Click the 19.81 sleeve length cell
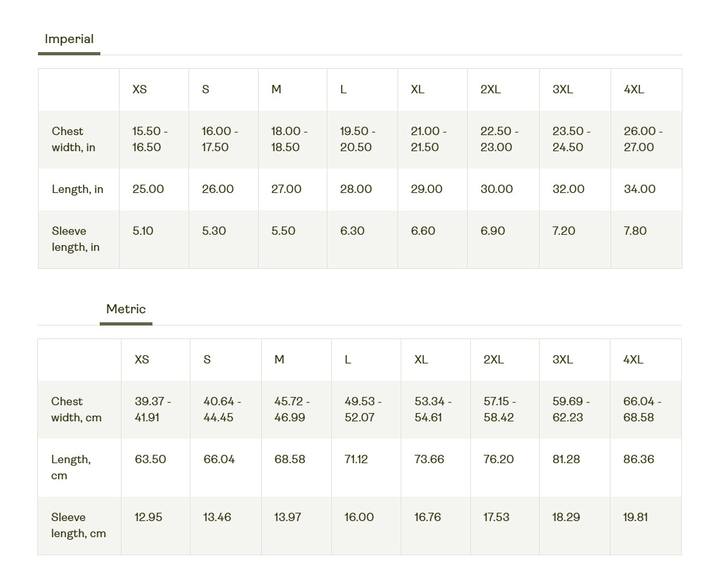The height and width of the screenshot is (588, 714). point(636,517)
